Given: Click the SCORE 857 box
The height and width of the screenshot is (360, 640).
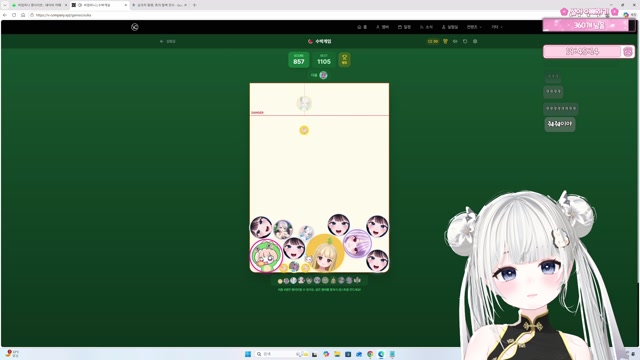Looking at the screenshot, I should click(x=298, y=60).
